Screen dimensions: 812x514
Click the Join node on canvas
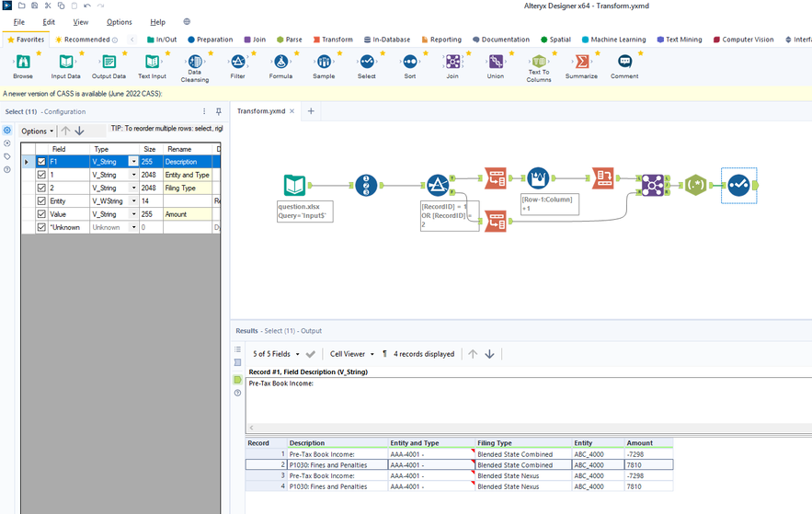653,185
